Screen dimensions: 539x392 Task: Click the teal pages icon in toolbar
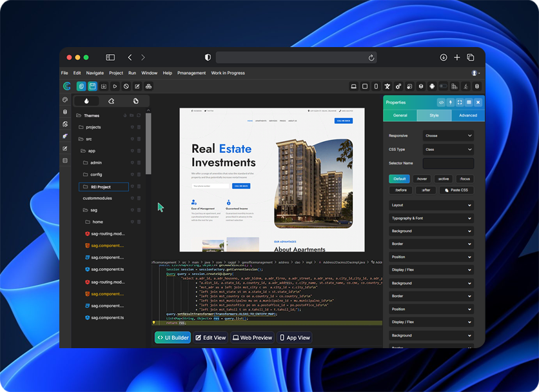pyautogui.click(x=81, y=86)
